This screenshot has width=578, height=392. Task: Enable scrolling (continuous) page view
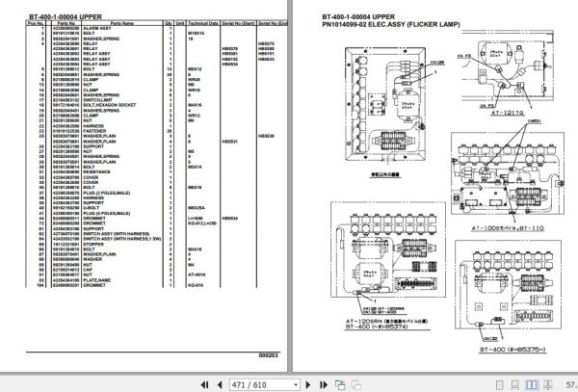pyautogui.click(x=515, y=385)
